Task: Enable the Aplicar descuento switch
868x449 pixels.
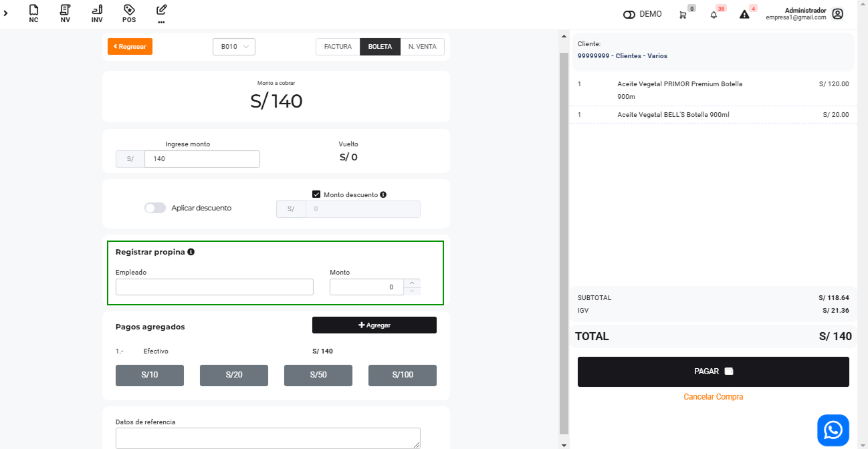Action: (x=155, y=208)
